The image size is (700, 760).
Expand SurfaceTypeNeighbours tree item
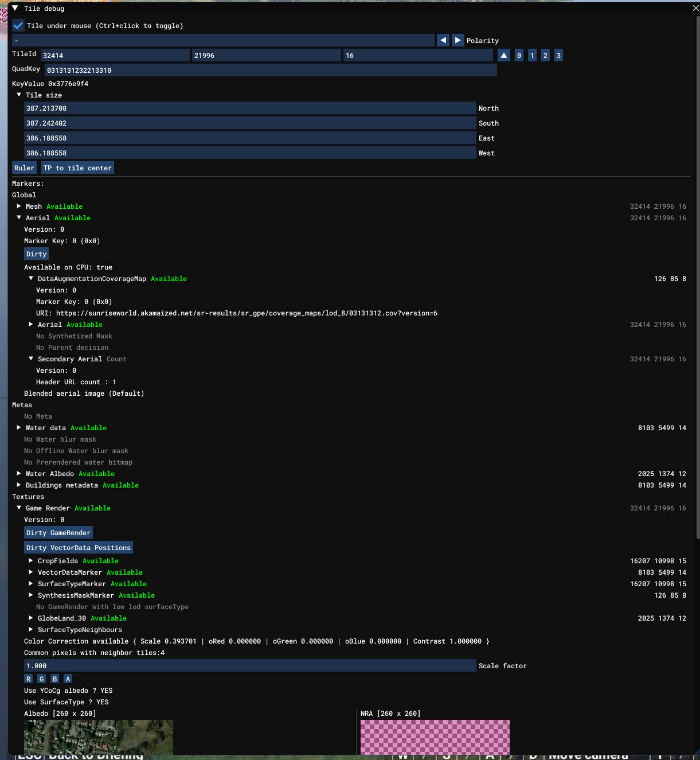coord(31,629)
